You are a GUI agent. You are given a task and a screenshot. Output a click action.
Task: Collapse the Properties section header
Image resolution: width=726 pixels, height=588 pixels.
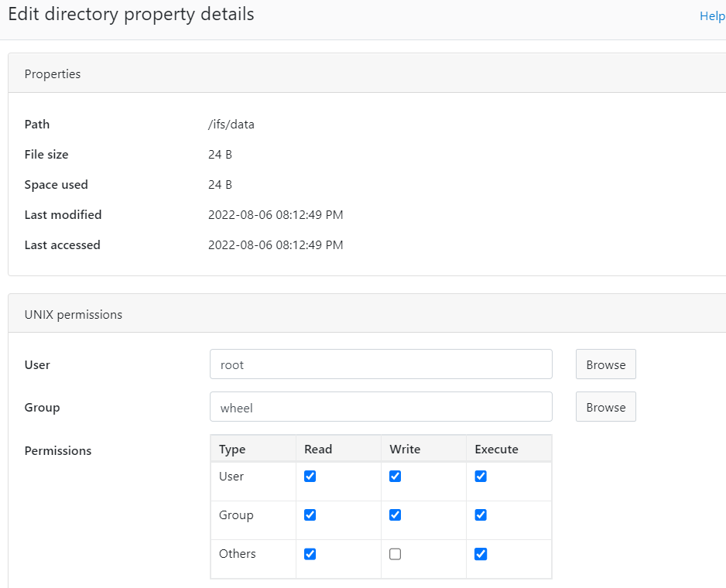[x=53, y=73]
